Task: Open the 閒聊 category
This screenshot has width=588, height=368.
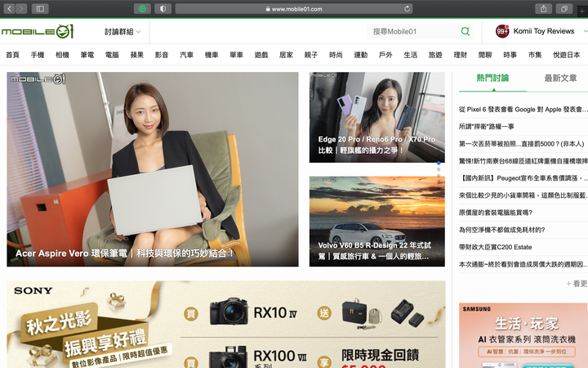Action: (x=485, y=55)
